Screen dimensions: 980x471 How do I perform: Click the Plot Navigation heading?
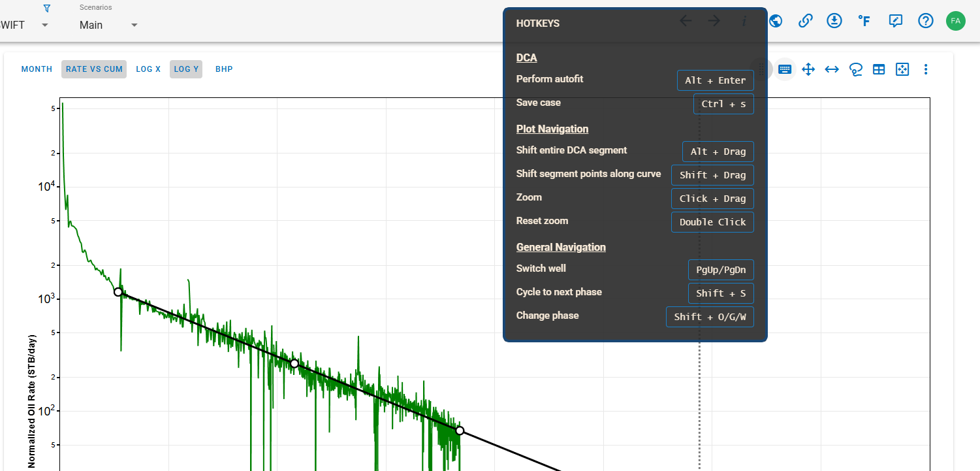[552, 129]
